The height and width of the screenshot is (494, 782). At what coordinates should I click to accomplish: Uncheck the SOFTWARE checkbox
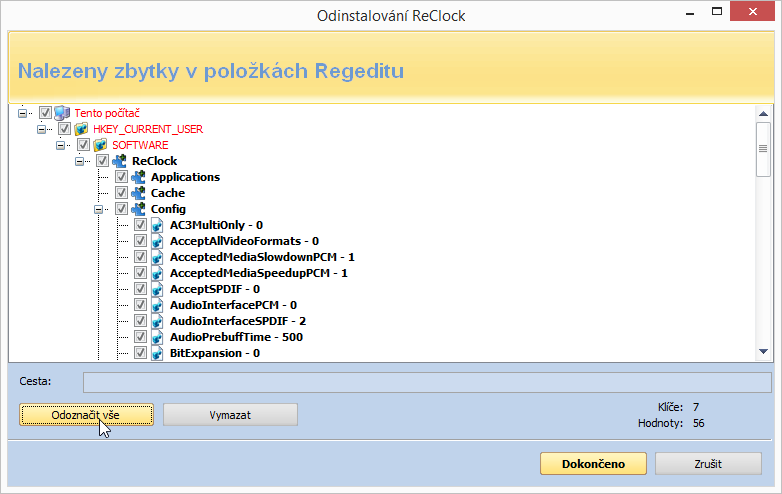tap(83, 145)
